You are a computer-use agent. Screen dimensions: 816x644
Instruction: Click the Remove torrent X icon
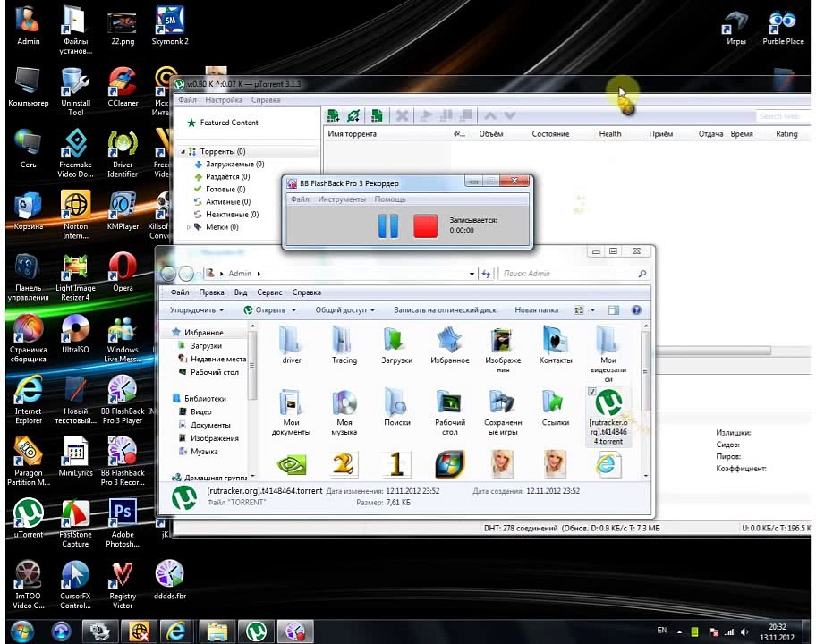point(402,115)
